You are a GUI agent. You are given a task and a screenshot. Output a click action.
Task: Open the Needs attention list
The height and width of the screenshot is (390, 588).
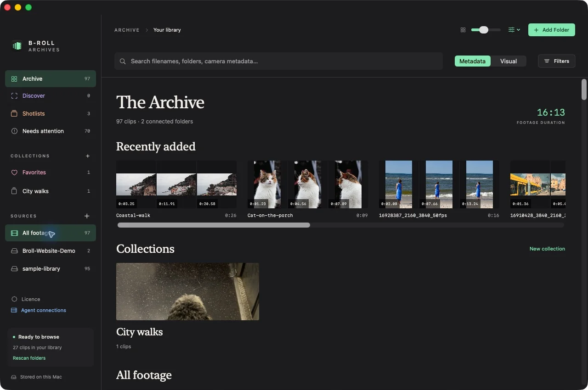(x=51, y=131)
